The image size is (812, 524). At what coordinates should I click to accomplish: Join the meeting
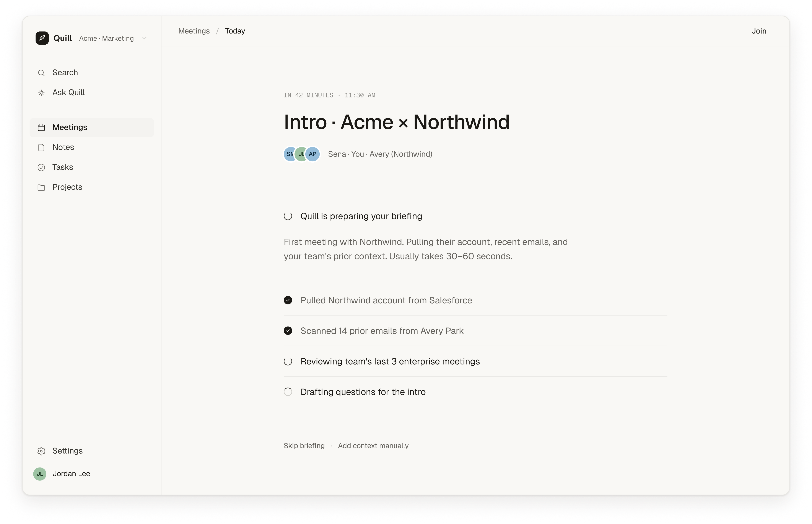[x=759, y=31]
